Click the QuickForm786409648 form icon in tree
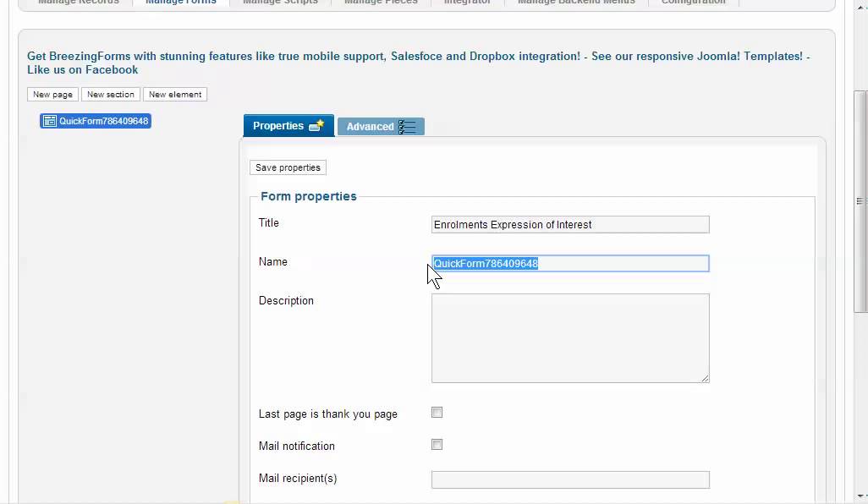 point(50,121)
